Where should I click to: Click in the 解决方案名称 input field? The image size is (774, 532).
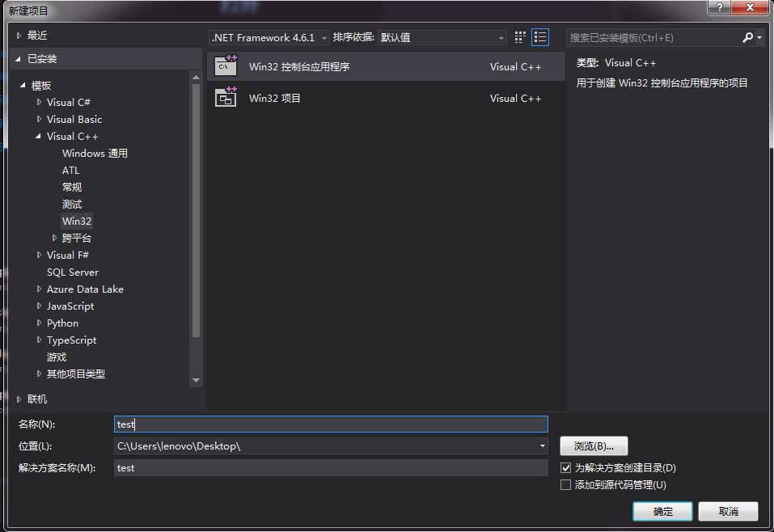click(331, 468)
